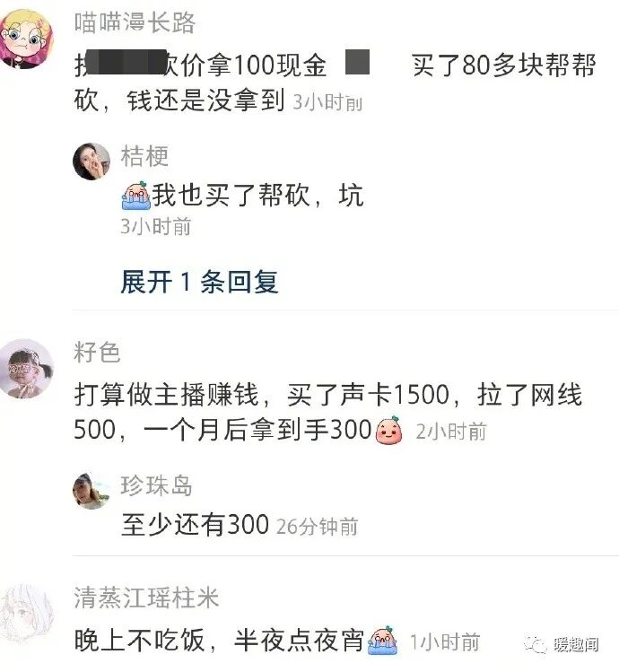Tap the username 珍珠岛
The image size is (619, 672).
(156, 485)
